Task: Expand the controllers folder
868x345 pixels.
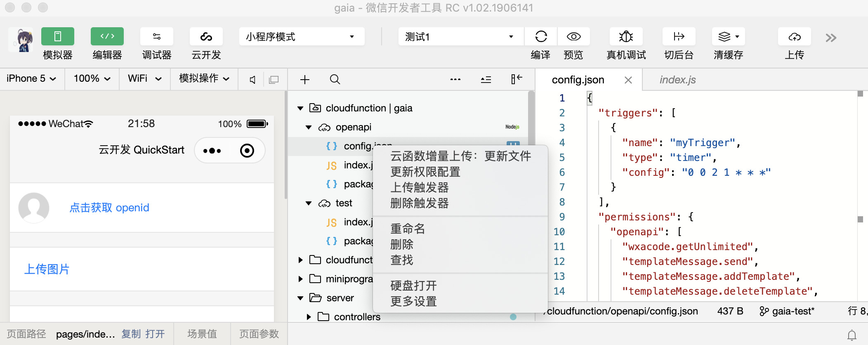Action: 309,317
